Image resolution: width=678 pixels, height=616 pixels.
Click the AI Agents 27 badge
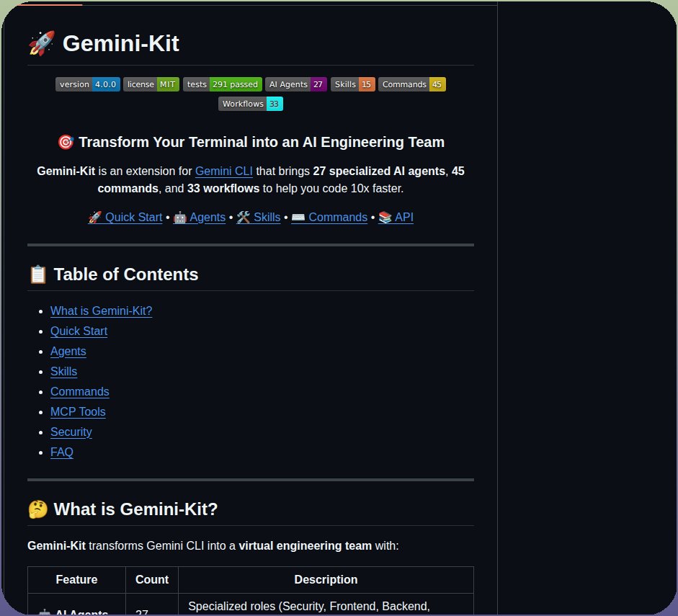295,84
